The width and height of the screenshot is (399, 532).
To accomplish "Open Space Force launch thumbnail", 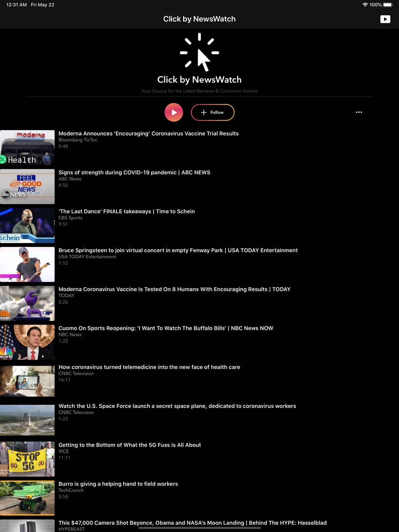I will [27, 420].
